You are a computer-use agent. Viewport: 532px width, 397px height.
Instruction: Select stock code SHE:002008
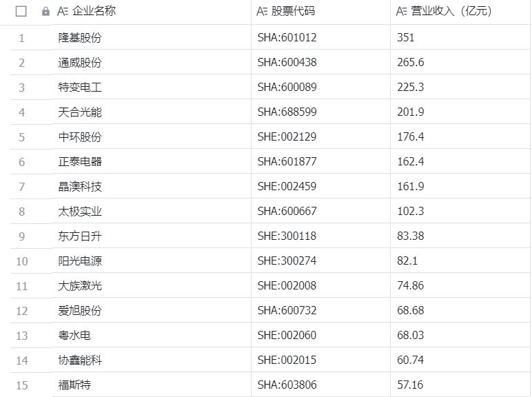(287, 286)
